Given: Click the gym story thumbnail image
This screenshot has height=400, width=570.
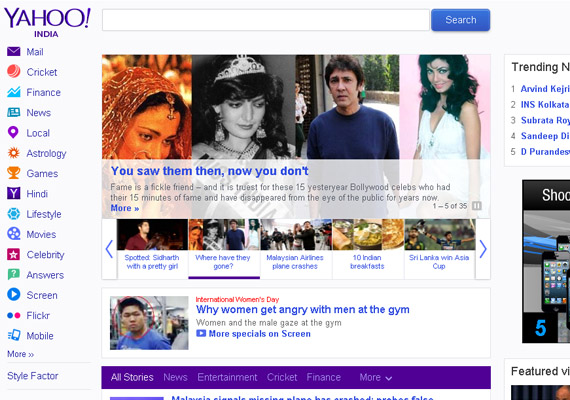Looking at the screenshot, I should click(149, 323).
